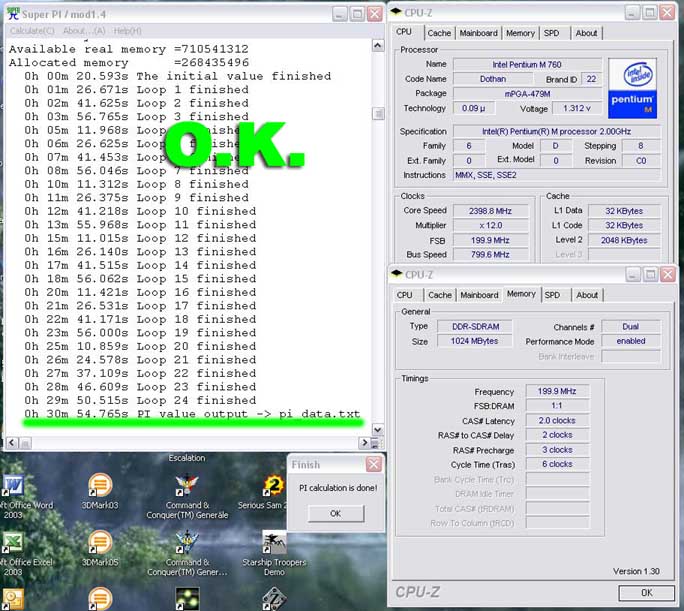
Task: Close the Finish dialog
Action: click(x=373, y=464)
